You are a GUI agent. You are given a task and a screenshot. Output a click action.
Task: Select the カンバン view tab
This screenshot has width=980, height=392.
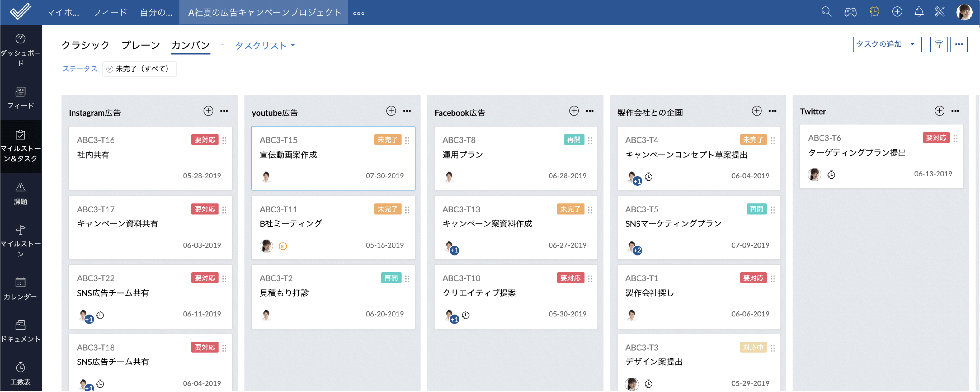click(190, 45)
